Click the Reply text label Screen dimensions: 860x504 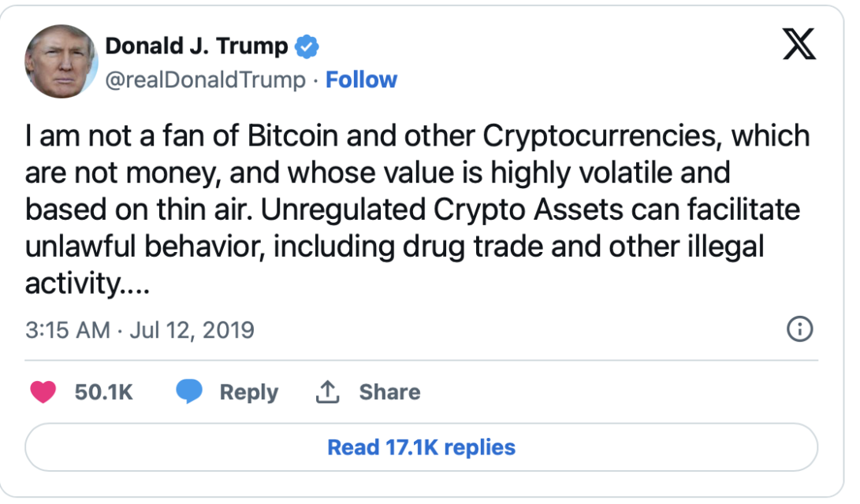click(249, 393)
